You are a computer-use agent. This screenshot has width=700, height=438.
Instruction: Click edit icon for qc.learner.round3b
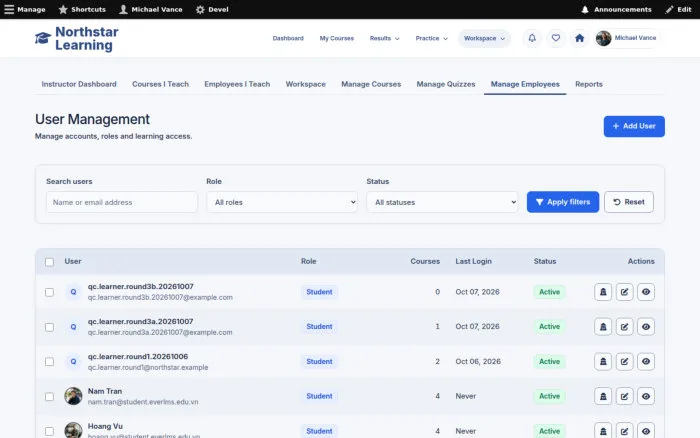624,292
